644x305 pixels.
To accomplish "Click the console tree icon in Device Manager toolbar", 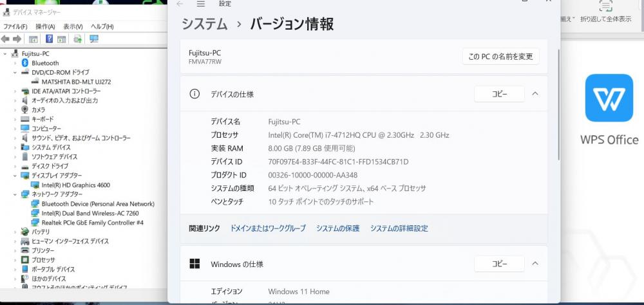I will click(33, 39).
